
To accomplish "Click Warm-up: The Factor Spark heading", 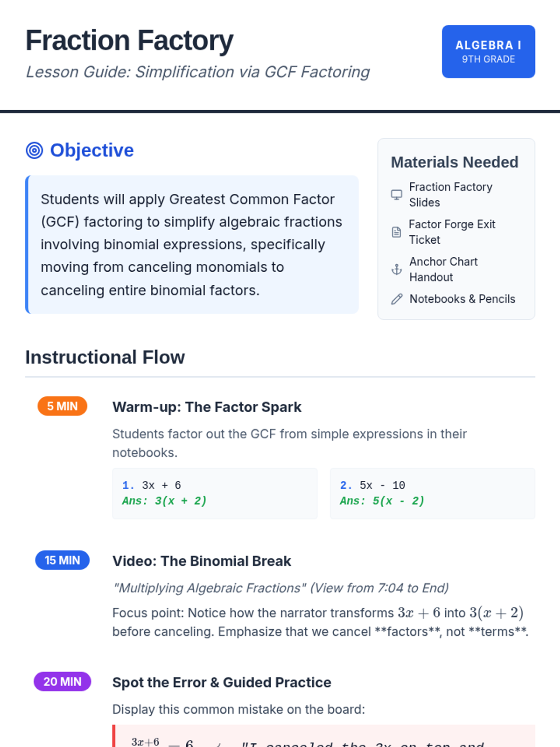I will tap(207, 407).
